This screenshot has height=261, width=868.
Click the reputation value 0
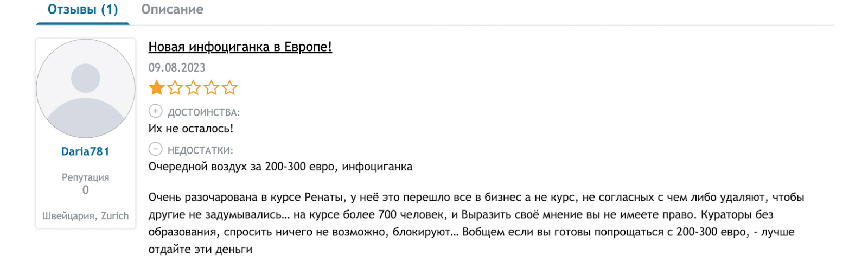click(86, 190)
